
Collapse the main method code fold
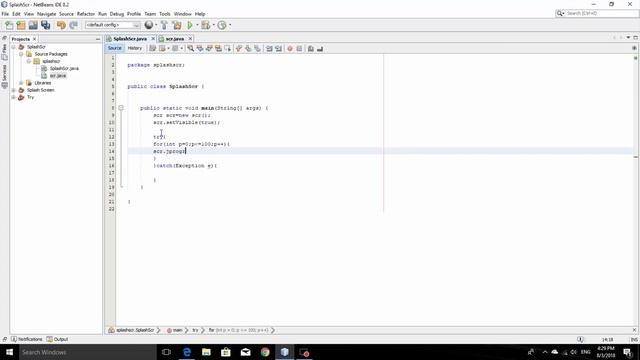coord(121,108)
